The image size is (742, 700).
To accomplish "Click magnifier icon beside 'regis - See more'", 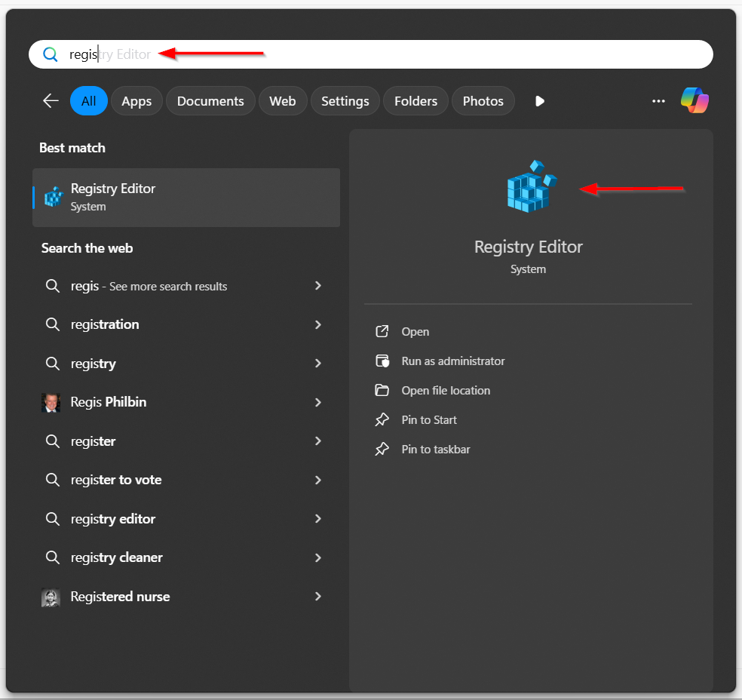I will 53,286.
